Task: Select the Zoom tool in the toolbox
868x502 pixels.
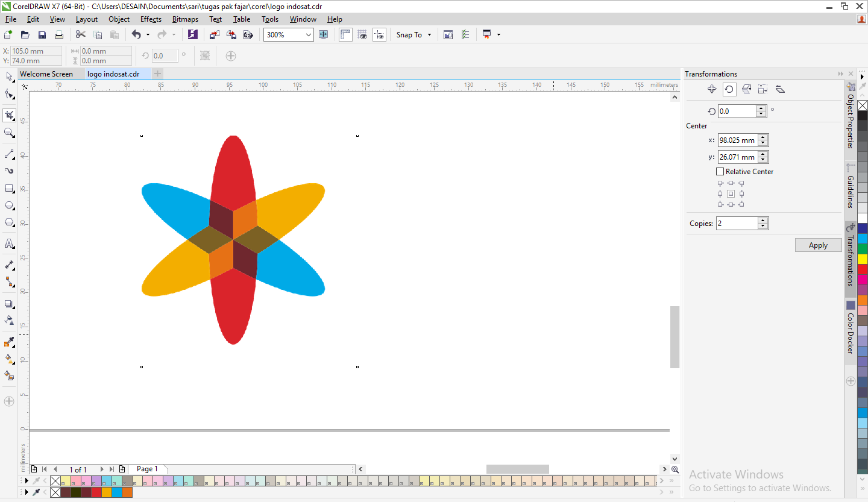Action: pyautogui.click(x=9, y=133)
